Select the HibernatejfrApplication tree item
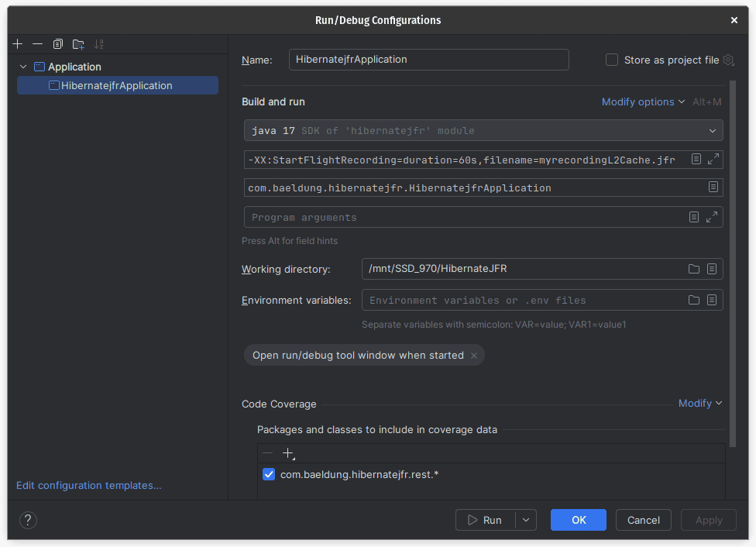756x547 pixels. [x=118, y=85]
